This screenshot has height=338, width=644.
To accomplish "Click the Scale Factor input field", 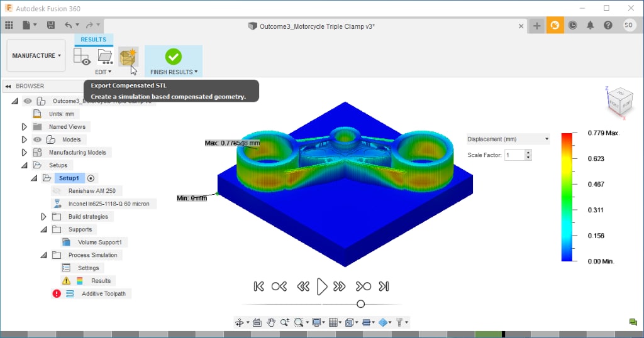I will click(514, 155).
